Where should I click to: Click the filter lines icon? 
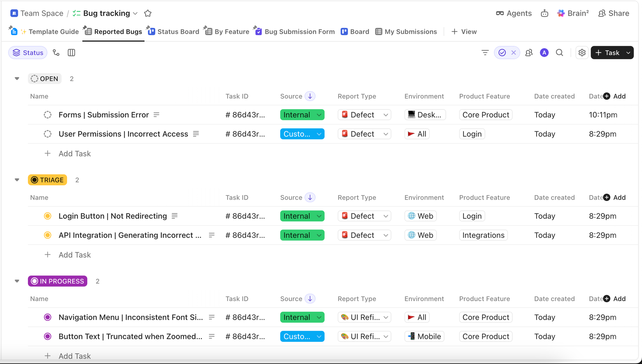click(x=485, y=53)
